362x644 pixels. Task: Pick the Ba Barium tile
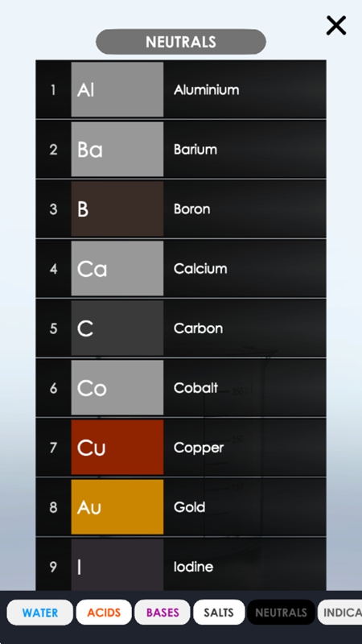[117, 149]
